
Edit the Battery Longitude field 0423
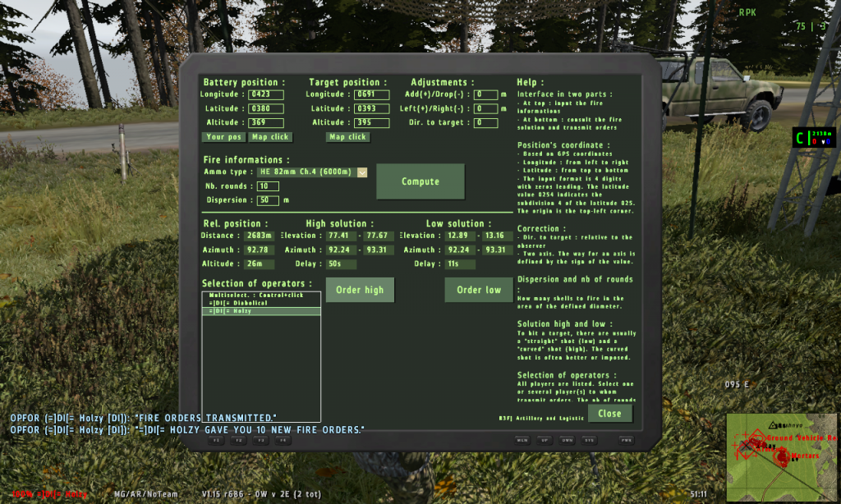[x=266, y=94]
